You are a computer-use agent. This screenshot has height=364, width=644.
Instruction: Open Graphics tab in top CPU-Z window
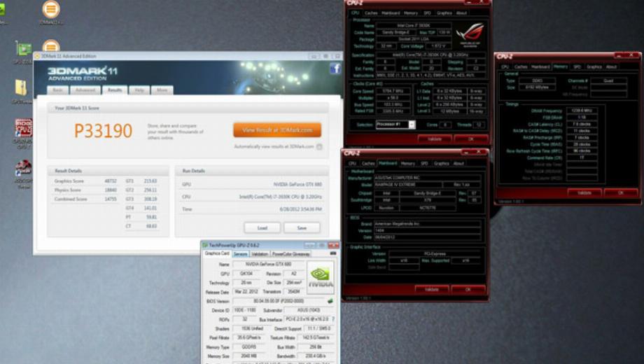[444, 13]
